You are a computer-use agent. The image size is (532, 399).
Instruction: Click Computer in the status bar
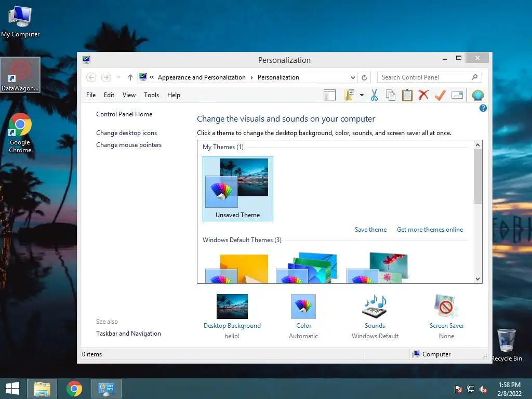coord(431,354)
